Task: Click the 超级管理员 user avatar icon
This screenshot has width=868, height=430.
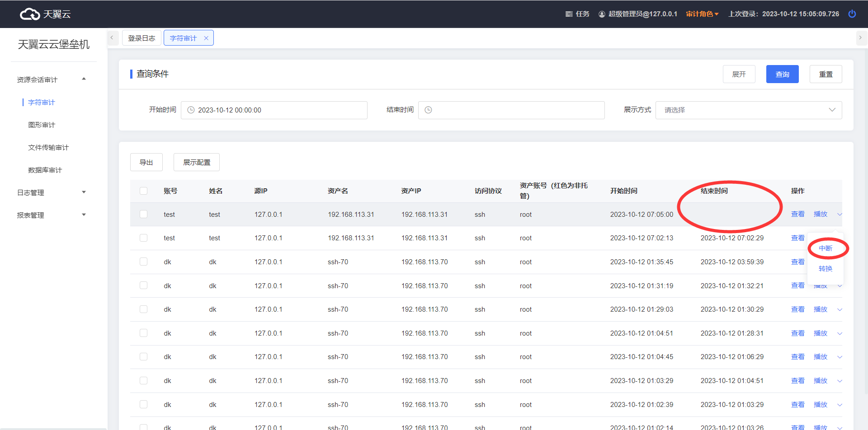Action: click(602, 14)
